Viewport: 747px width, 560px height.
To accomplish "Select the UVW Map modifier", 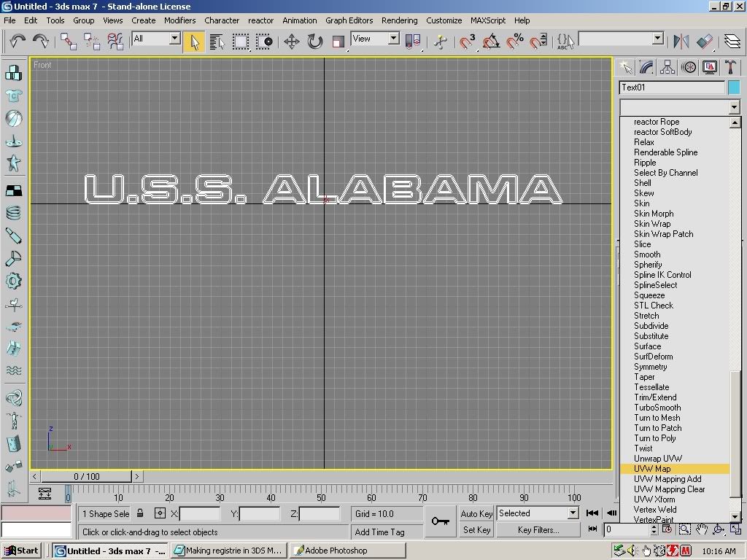I will (x=675, y=469).
